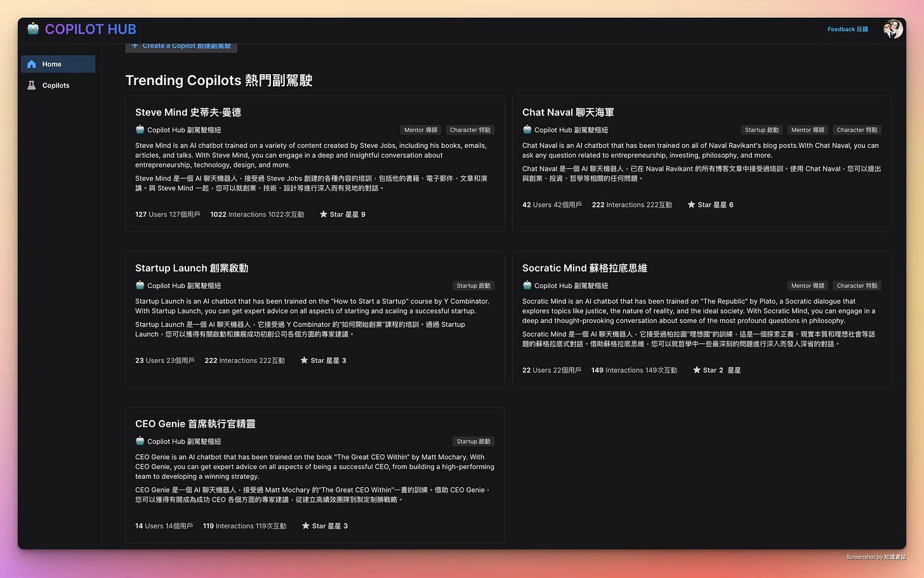Click the Startup tag on CEO Genie card
Viewport: 924px width, 578px height.
pyautogui.click(x=473, y=442)
